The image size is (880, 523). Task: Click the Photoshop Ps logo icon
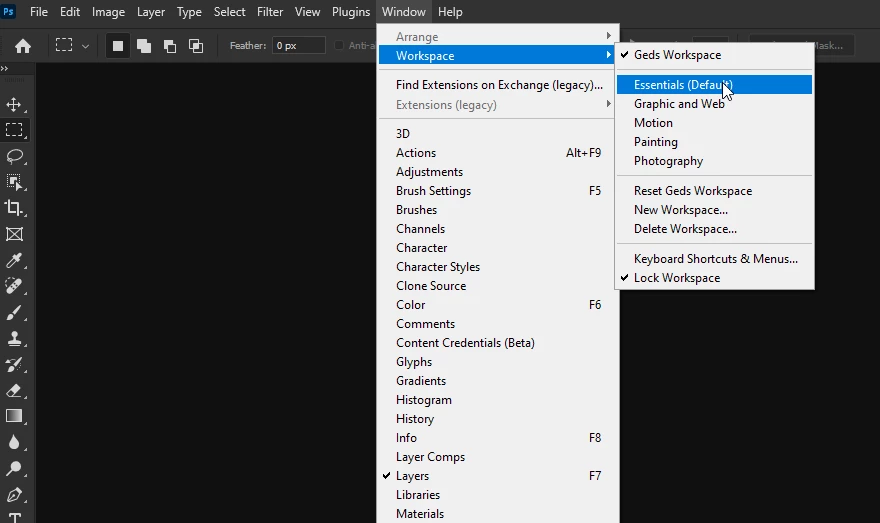point(8,11)
